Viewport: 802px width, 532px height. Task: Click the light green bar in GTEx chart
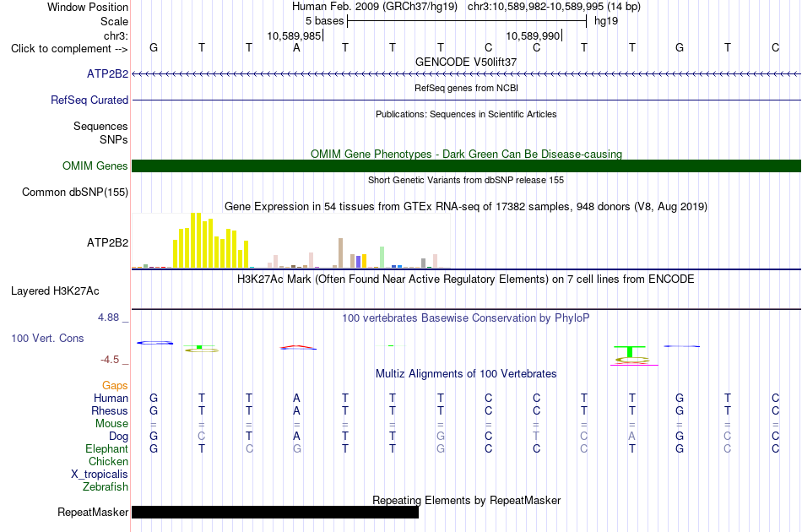pos(382,258)
